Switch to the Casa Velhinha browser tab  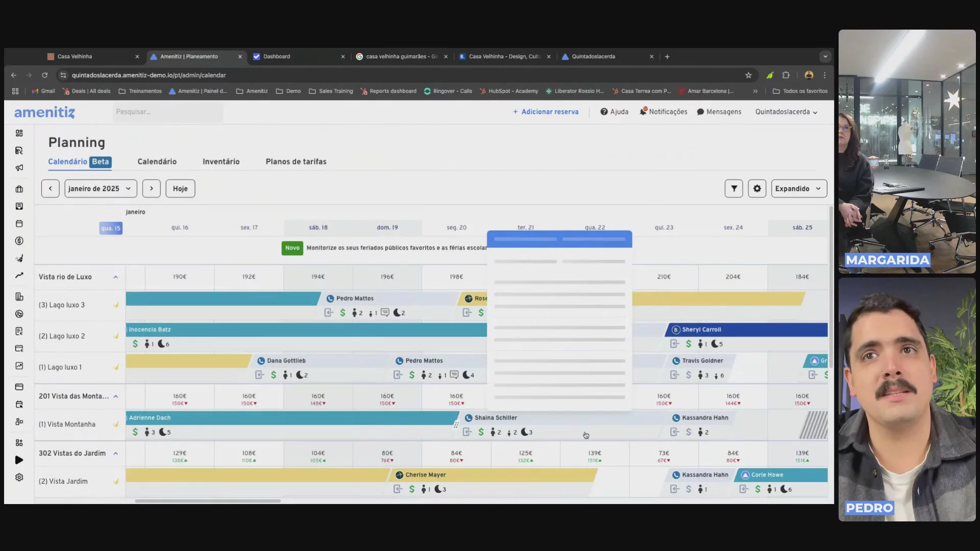93,57
